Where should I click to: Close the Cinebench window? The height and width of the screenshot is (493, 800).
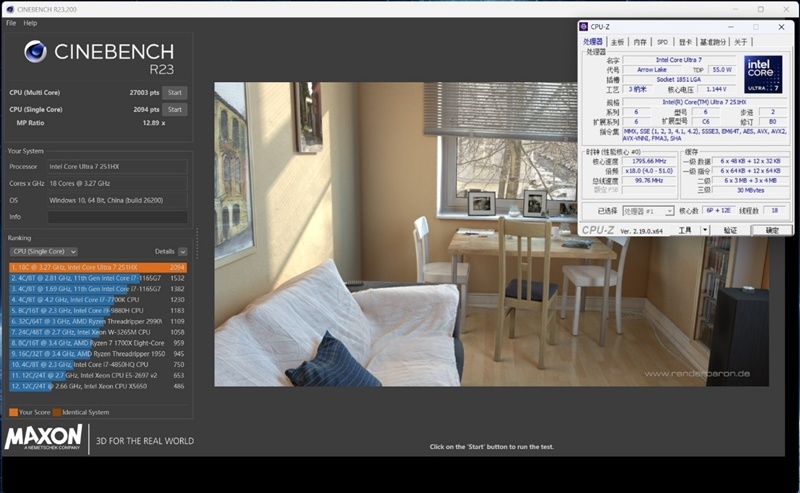(786, 9)
